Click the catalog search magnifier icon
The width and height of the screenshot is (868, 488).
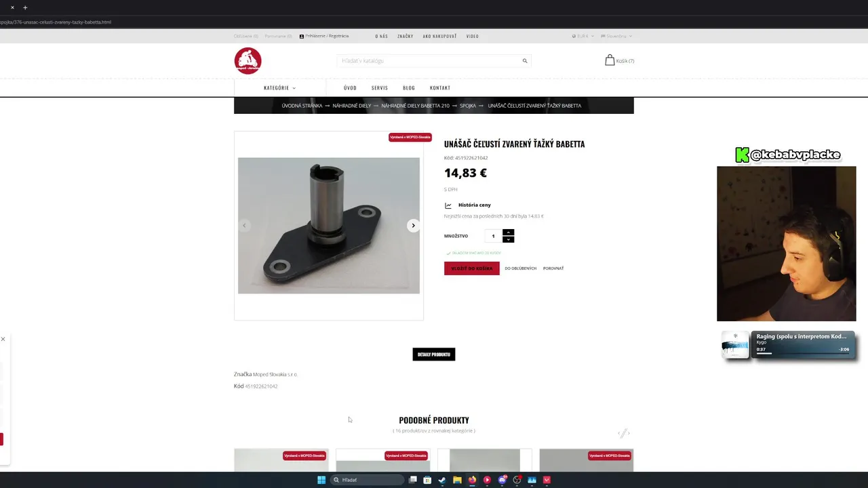[525, 61]
